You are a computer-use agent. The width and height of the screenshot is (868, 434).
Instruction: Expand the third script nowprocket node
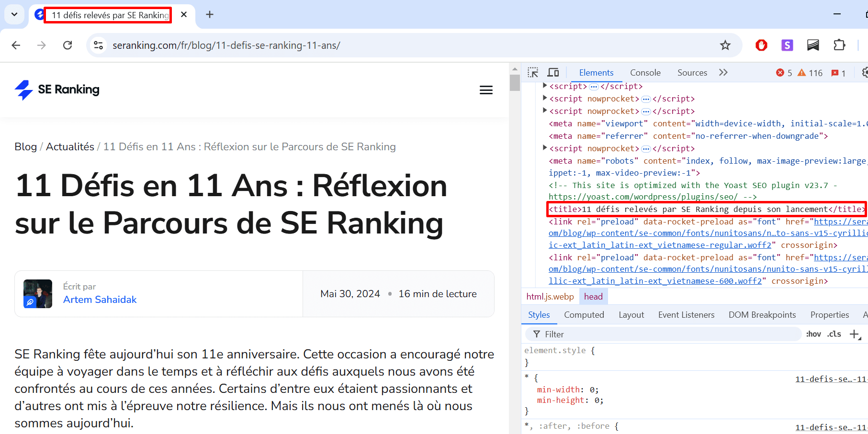pos(545,111)
